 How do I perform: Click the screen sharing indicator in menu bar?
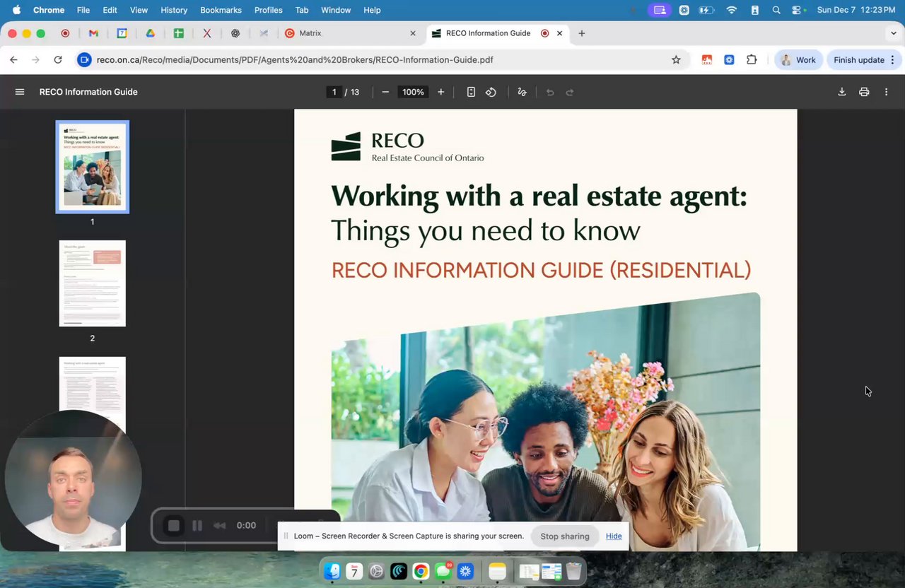click(660, 10)
